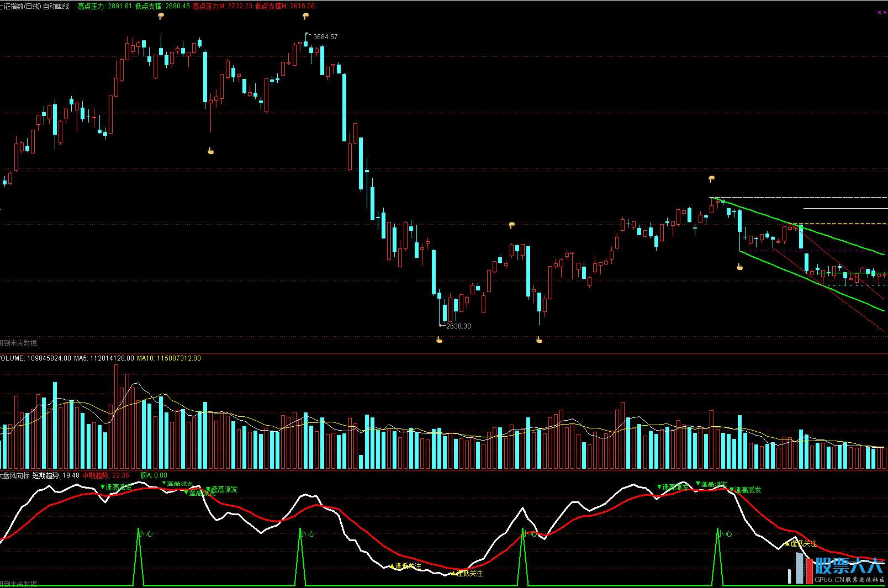Click the 短期趋势: 19.48 value

pyautogui.click(x=56, y=475)
